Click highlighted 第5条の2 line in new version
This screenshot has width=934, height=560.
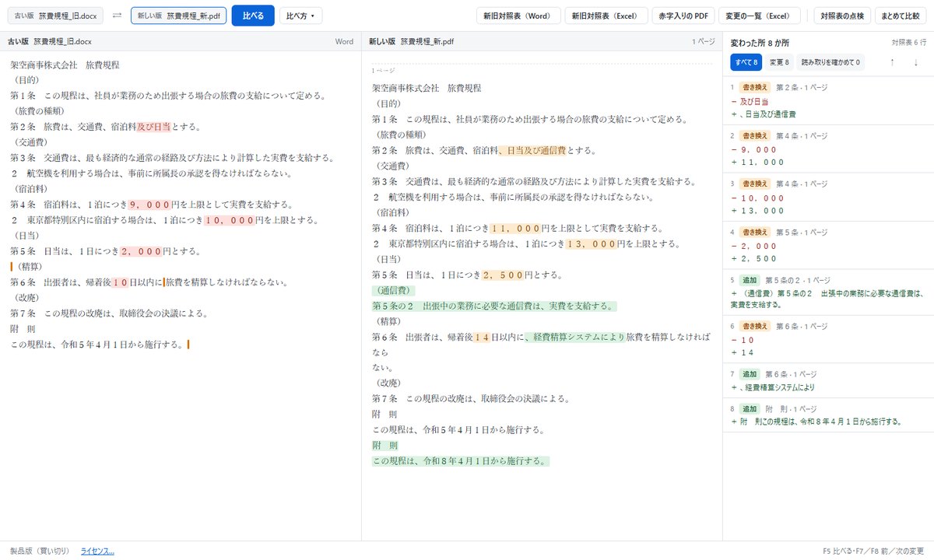pyautogui.click(x=493, y=306)
